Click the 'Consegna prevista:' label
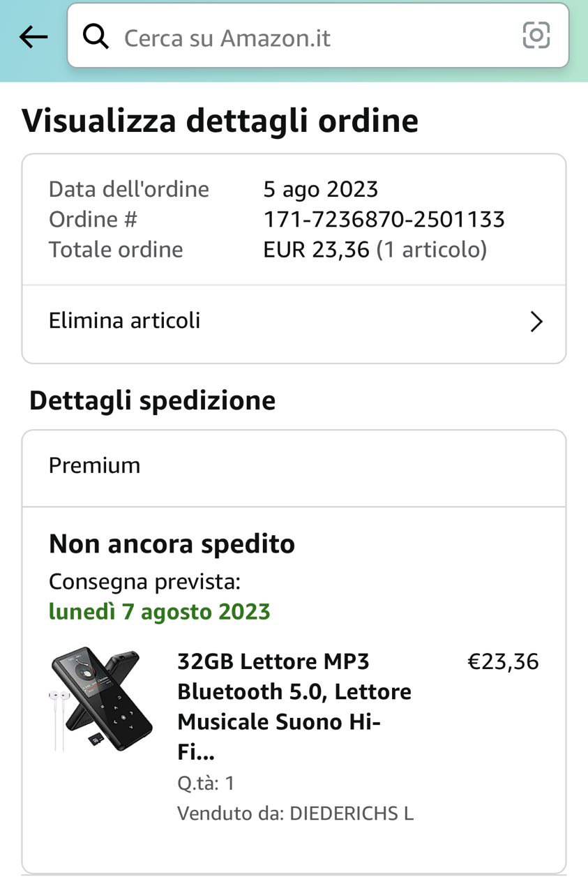Image resolution: width=588 pixels, height=893 pixels. [144, 582]
